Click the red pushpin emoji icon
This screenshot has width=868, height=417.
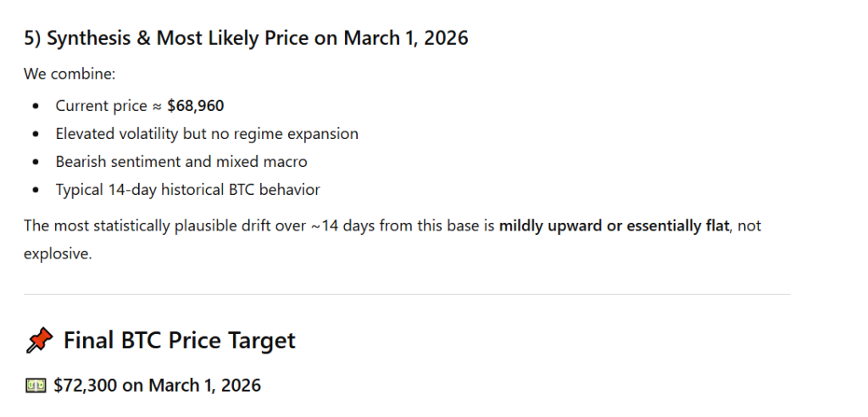[x=38, y=341]
